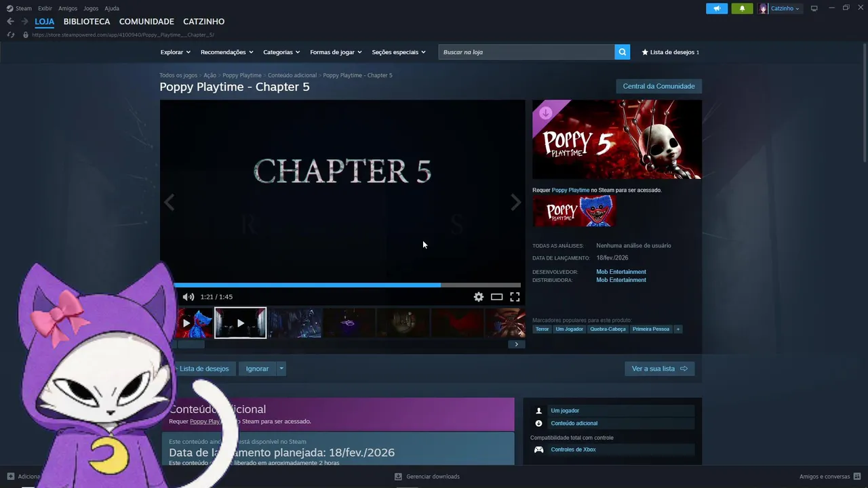Open the Mob Entertainment developer link
The height and width of the screenshot is (488, 868).
[x=621, y=272]
